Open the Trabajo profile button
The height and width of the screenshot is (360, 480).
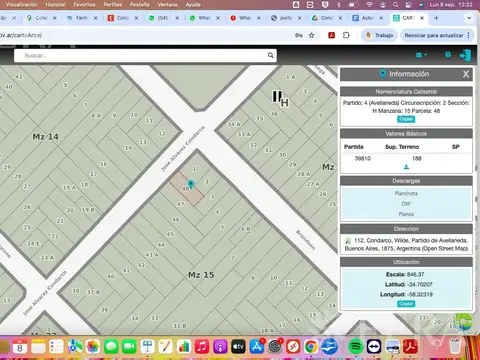380,35
